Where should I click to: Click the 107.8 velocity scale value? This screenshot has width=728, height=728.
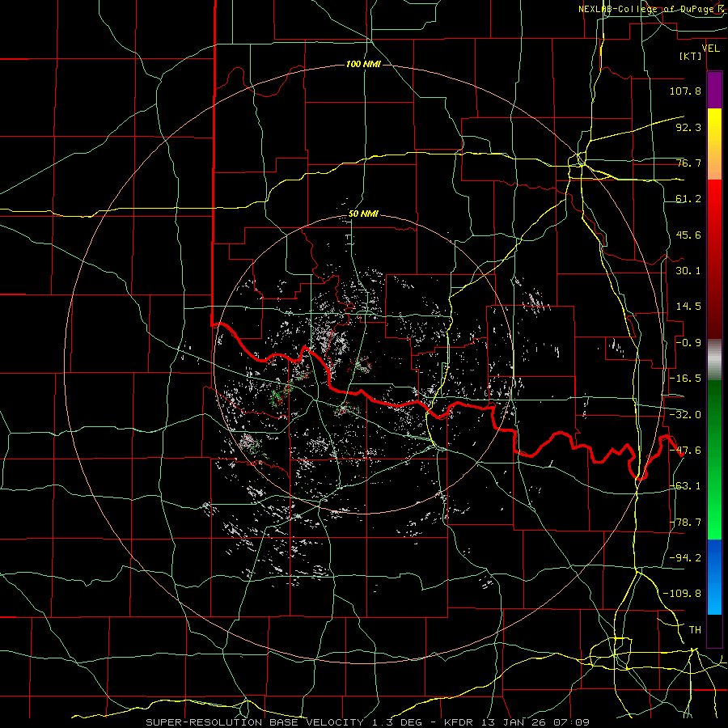[685, 91]
